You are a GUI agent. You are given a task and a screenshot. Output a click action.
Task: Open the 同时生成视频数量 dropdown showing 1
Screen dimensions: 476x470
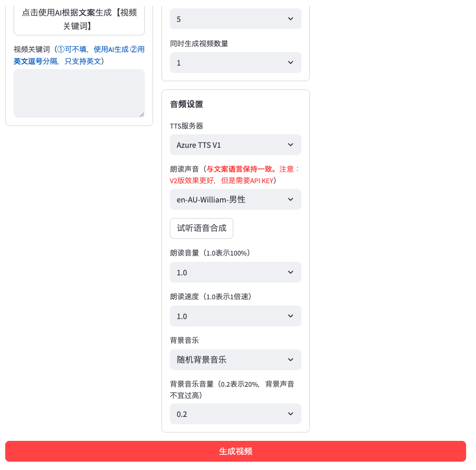[x=235, y=62]
